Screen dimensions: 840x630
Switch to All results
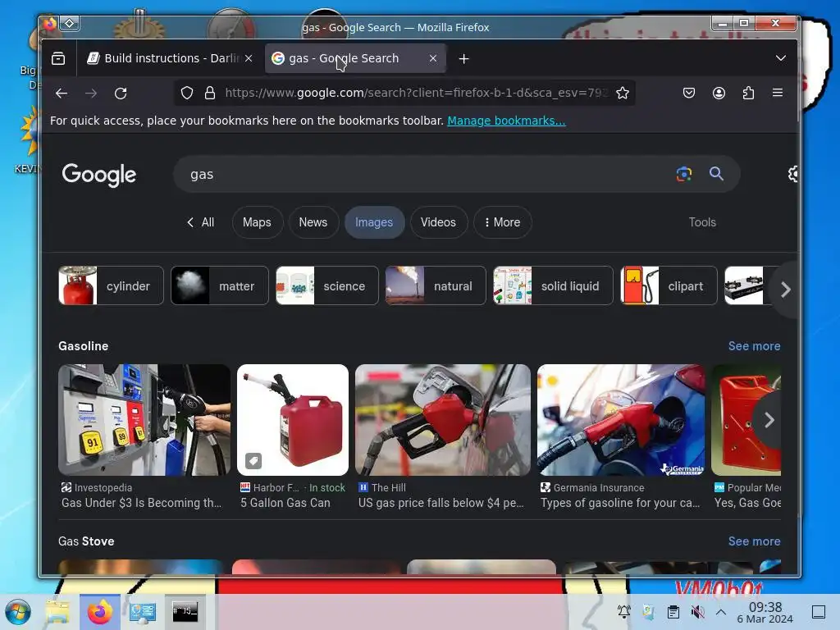200,222
